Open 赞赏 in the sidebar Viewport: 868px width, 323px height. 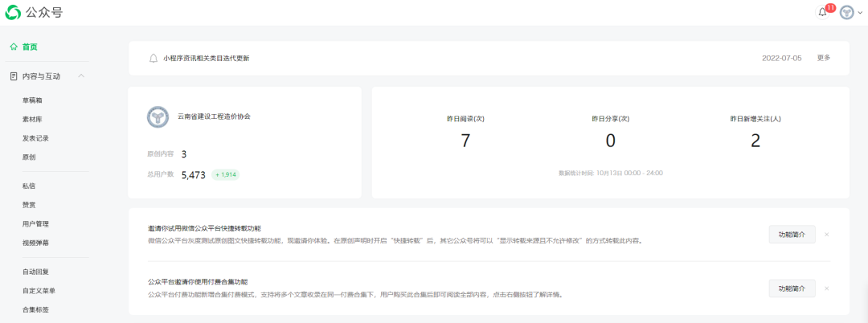coord(30,205)
